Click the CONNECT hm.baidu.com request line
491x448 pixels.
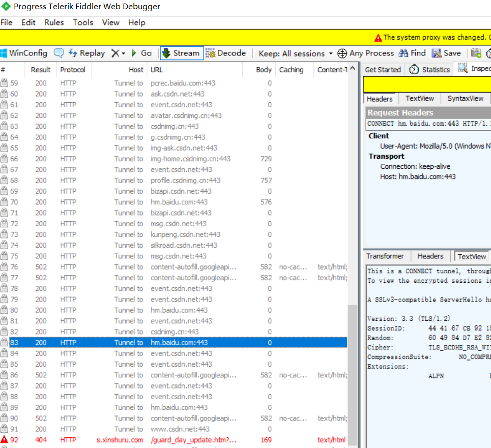(x=428, y=124)
